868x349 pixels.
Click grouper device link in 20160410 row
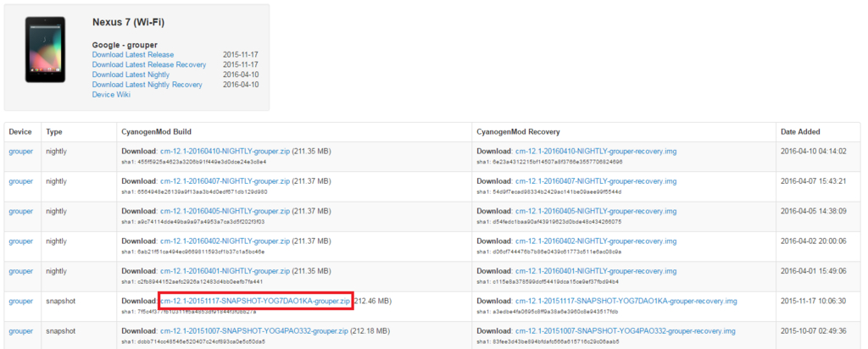click(x=21, y=151)
